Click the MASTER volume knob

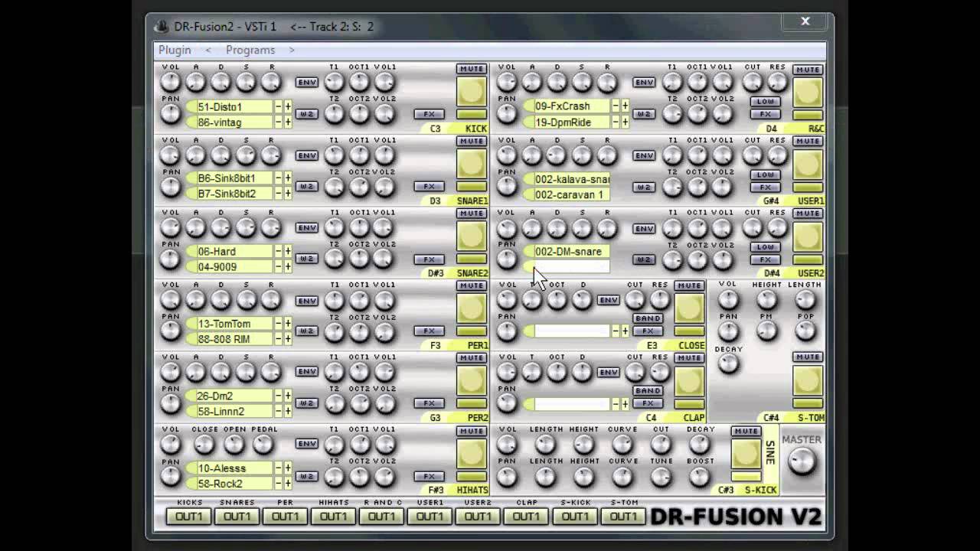point(802,461)
